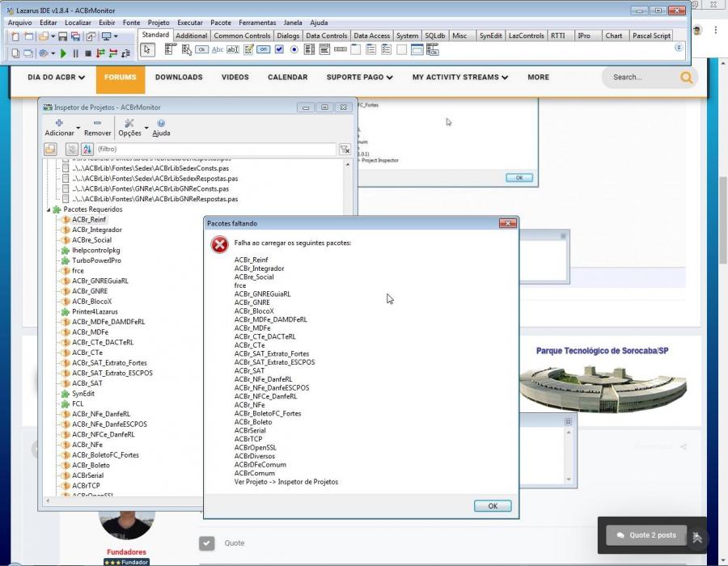Select the TToggleBox component icon
The width and height of the screenshot is (728, 566).
263,49
